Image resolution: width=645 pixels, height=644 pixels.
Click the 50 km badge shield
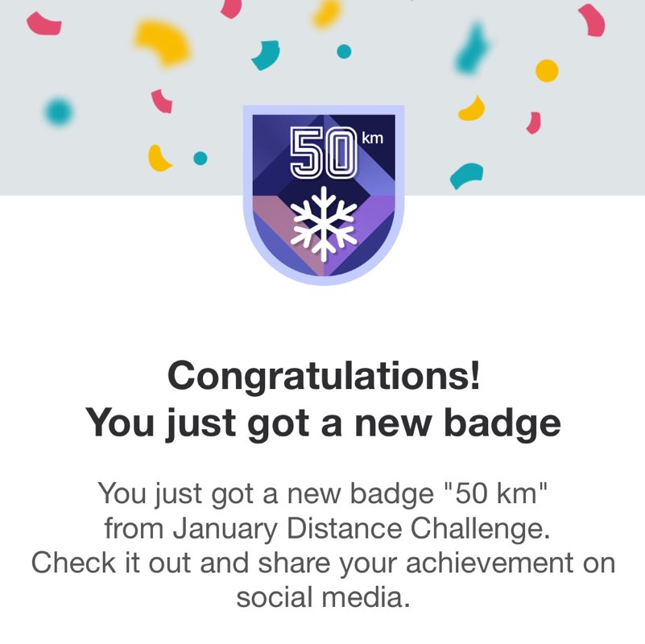pyautogui.click(x=323, y=193)
